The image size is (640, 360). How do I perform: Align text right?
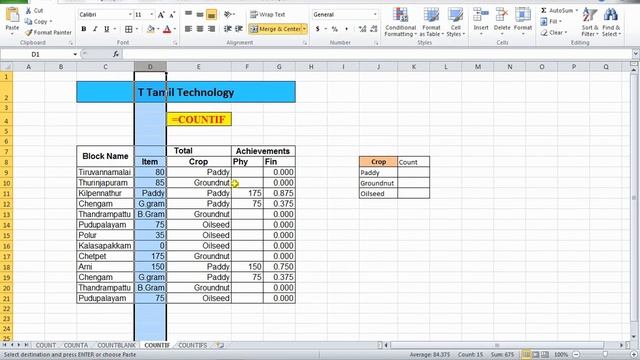[211, 29]
